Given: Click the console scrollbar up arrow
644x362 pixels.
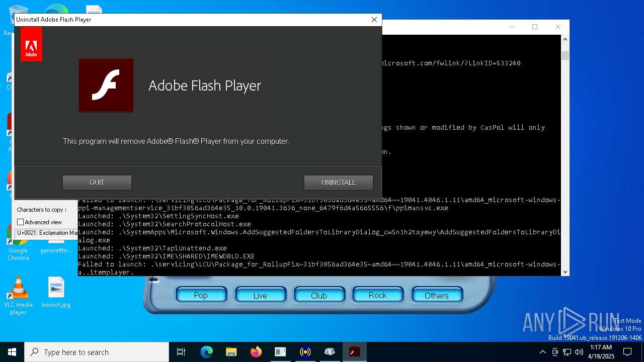Looking at the screenshot, I should [x=565, y=39].
